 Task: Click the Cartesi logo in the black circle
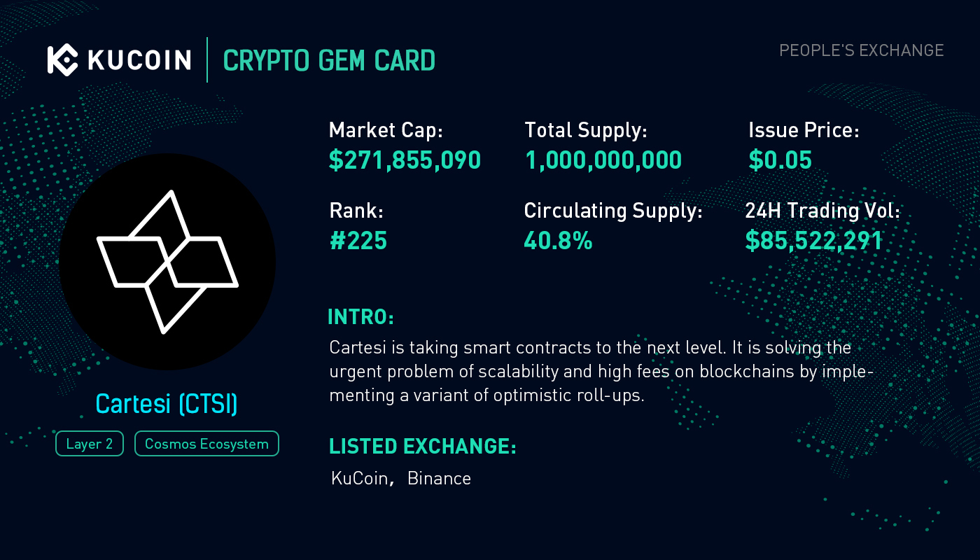[x=167, y=262]
